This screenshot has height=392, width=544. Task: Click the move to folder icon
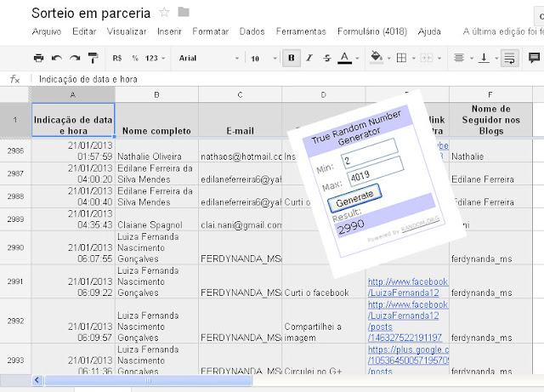click(x=184, y=12)
